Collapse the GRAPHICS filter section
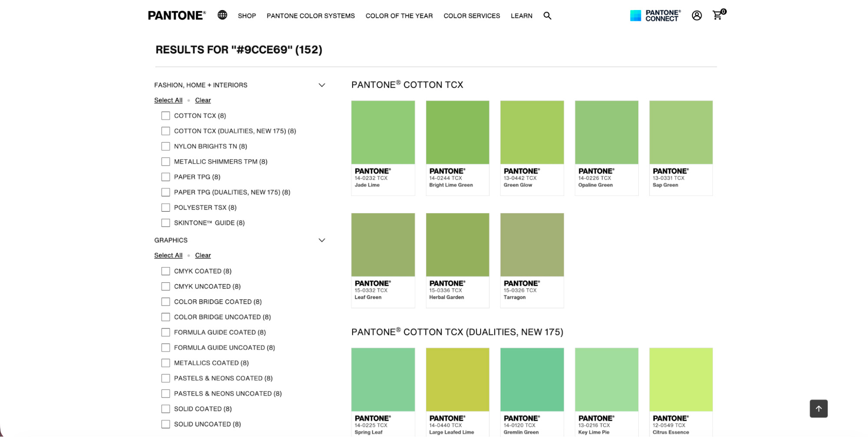868x437 pixels. coord(322,240)
